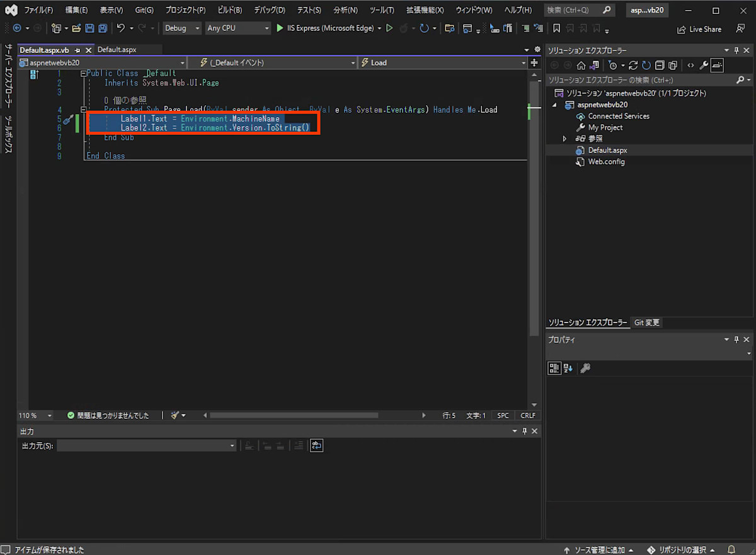Screen dimensions: 756x555
Task: Click the blue Restart/refresh toolbar icon
Action: [x=424, y=28]
